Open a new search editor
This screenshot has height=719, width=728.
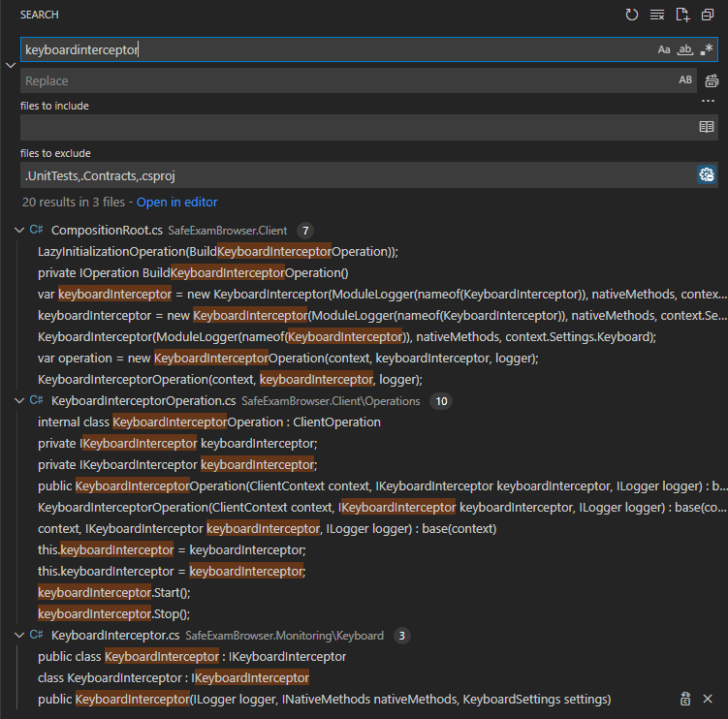coord(682,15)
